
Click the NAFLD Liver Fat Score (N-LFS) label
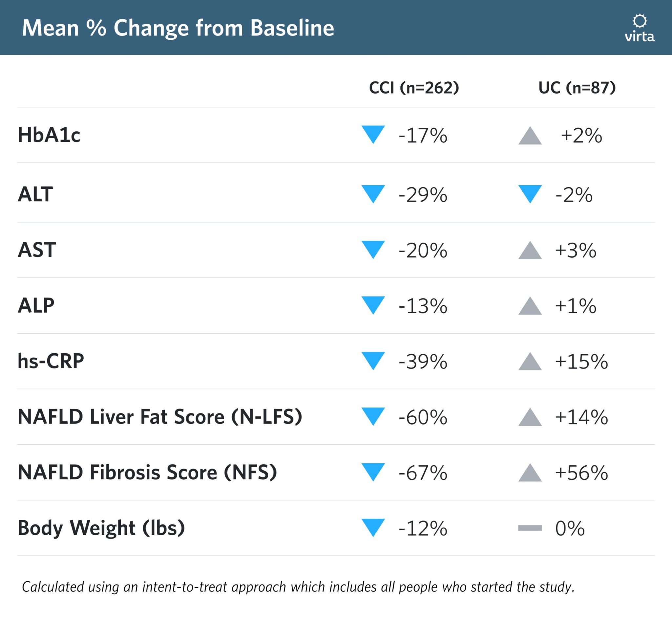click(x=160, y=417)
